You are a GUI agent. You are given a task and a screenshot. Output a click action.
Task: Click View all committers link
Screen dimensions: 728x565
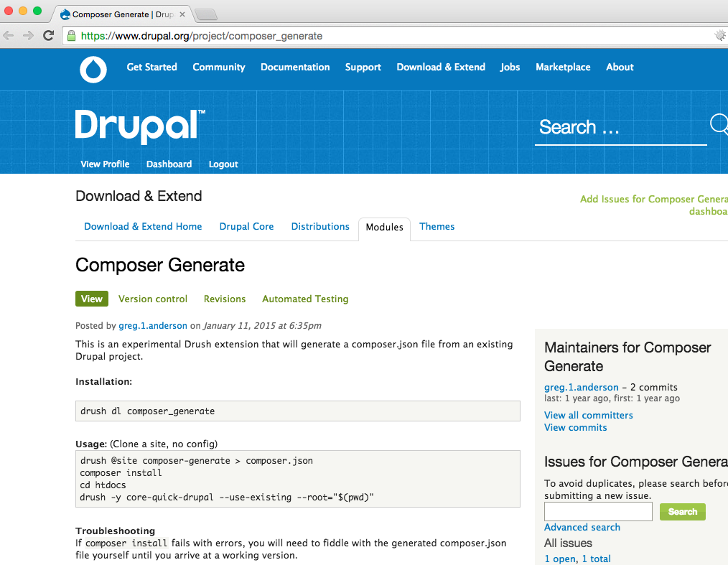tap(588, 415)
